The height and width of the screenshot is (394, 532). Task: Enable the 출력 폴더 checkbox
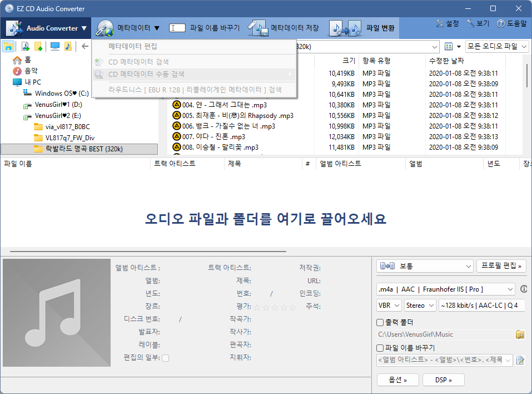380,322
